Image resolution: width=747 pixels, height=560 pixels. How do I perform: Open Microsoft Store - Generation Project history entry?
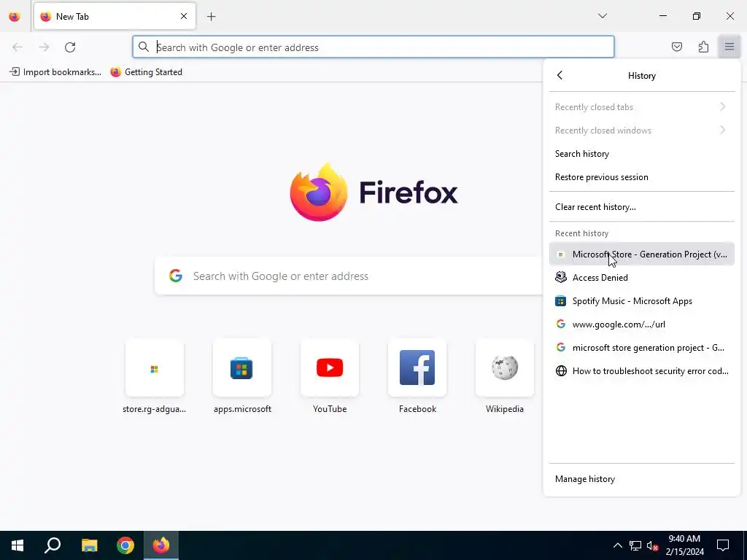click(x=642, y=254)
